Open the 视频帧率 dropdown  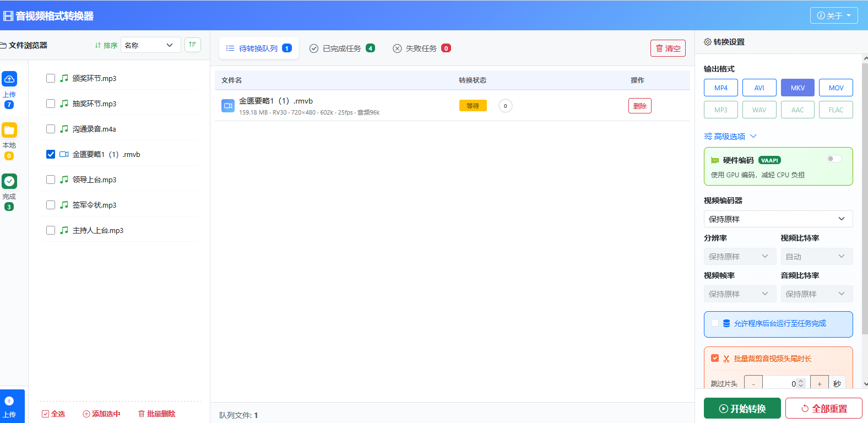pos(740,294)
